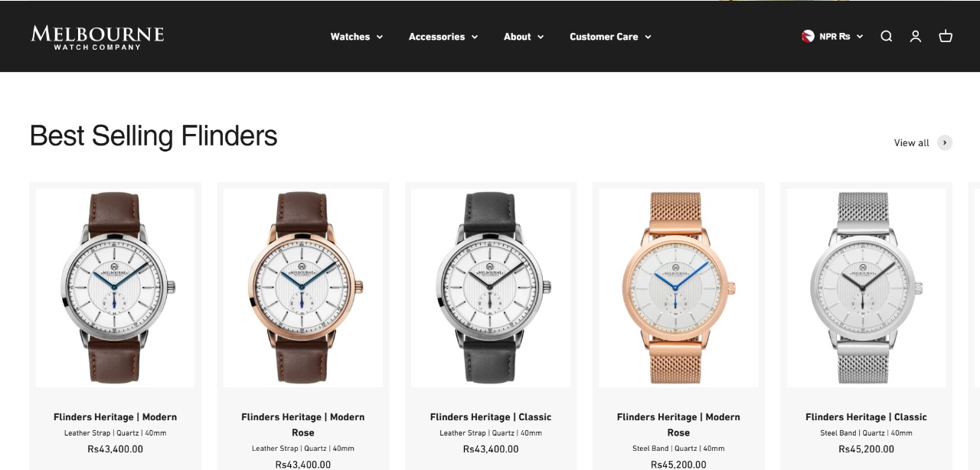Click the View all arrow circle
Viewport: 980px width, 470px height.
pos(945,142)
